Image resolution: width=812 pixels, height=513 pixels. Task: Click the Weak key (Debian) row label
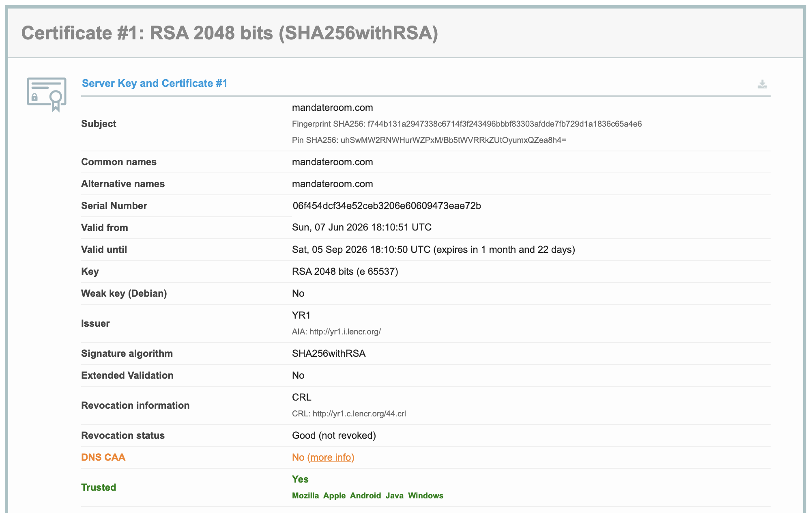click(124, 293)
